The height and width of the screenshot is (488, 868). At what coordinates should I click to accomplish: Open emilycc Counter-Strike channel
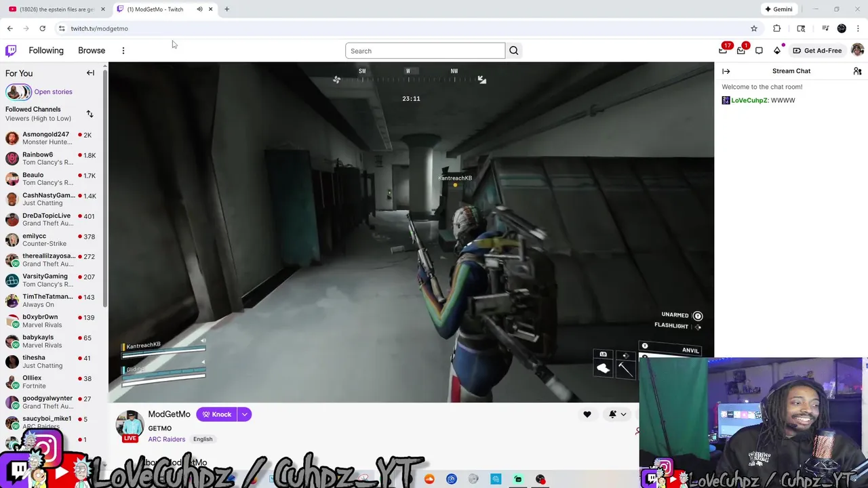[54, 240]
